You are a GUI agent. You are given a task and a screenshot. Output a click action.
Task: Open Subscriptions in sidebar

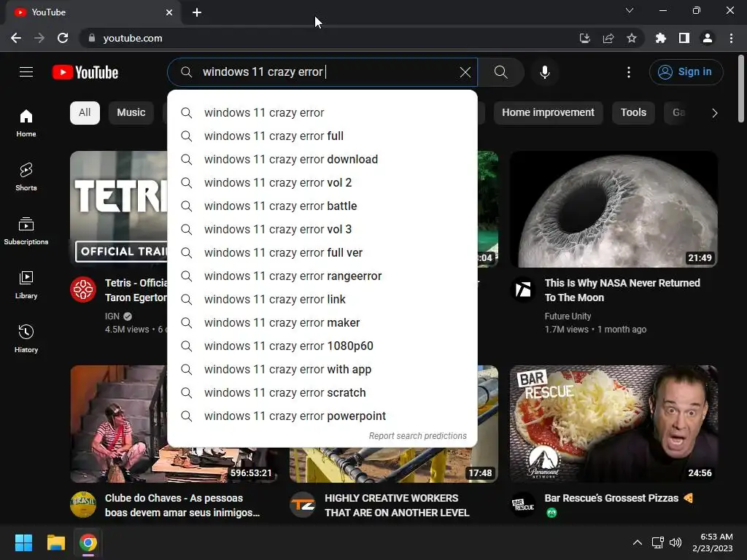click(26, 230)
